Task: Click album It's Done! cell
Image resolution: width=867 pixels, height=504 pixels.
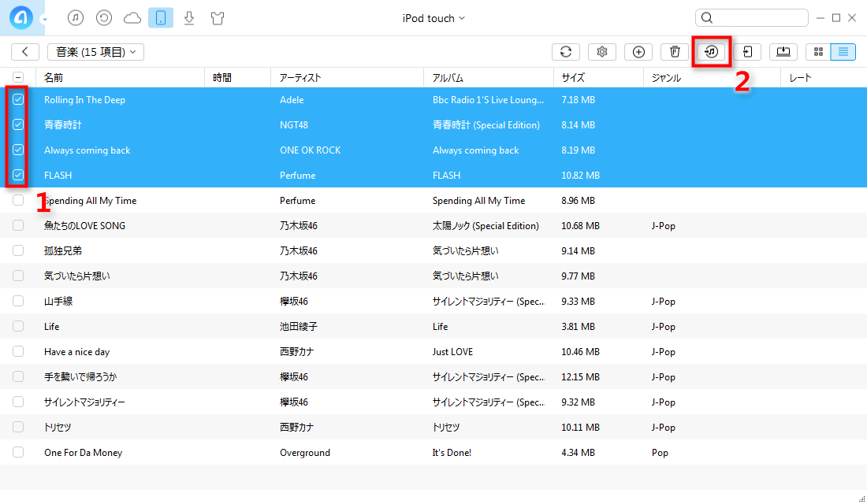Action: click(452, 453)
